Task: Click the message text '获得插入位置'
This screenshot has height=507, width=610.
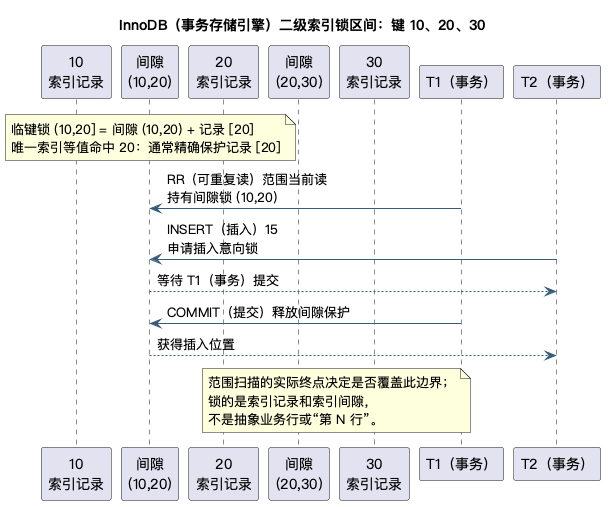Action: pyautogui.click(x=196, y=344)
